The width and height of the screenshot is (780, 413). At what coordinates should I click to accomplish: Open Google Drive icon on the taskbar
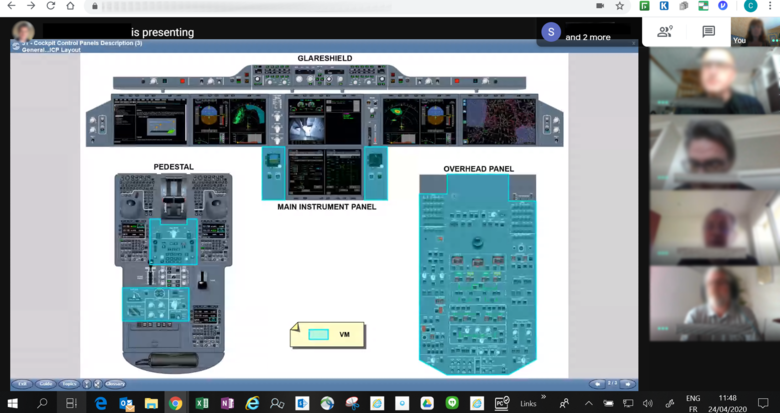427,403
